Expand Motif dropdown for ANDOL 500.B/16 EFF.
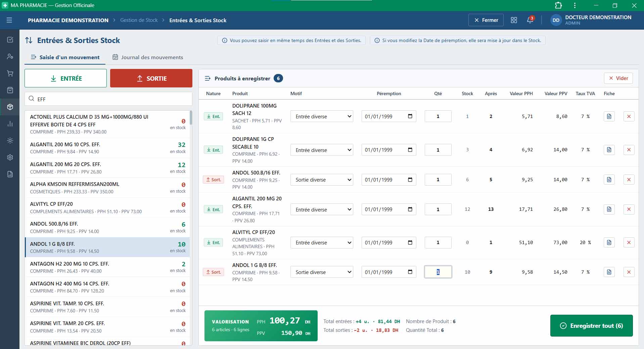This screenshot has height=349, width=644. [x=322, y=180]
